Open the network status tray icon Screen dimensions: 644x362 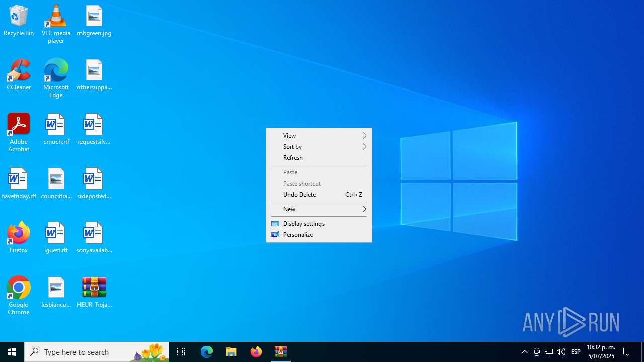pyautogui.click(x=549, y=352)
